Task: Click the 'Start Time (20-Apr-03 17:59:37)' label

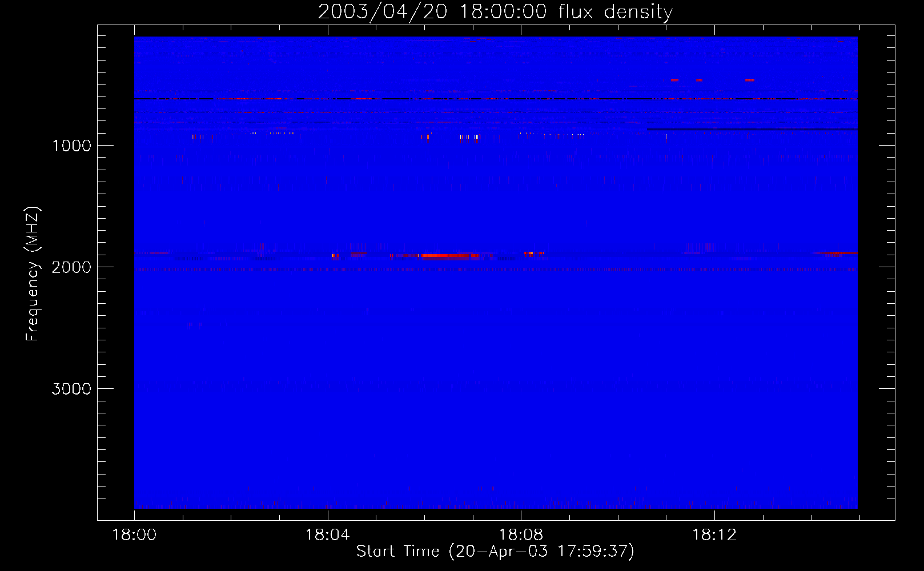Action: click(495, 551)
